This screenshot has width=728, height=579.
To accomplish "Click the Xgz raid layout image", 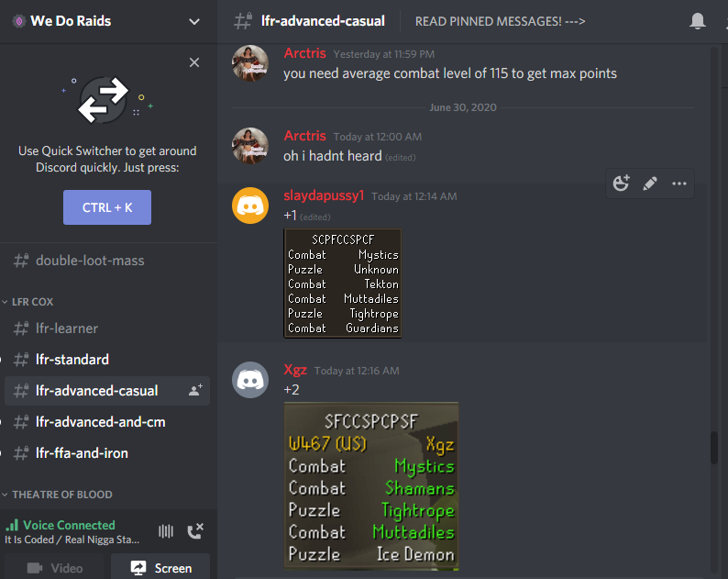I will point(371,486).
